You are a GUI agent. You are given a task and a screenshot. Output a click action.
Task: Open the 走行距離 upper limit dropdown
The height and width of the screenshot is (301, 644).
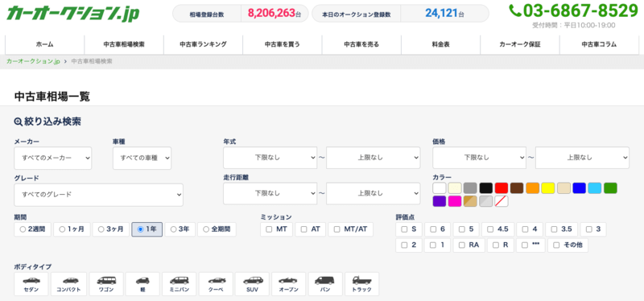pyautogui.click(x=374, y=193)
